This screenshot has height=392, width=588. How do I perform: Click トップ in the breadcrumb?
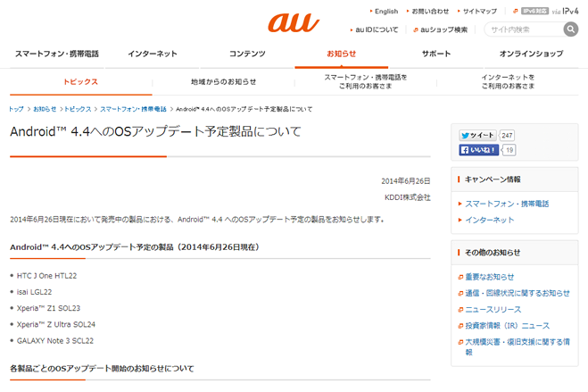16,109
